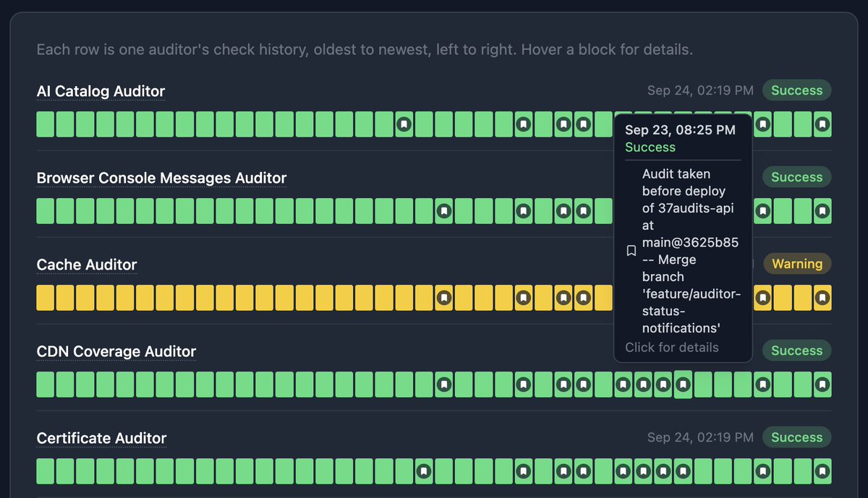Click the newest bookmarked block in Certificate Auditor row
Screen dimensions: 868x498
point(822,471)
